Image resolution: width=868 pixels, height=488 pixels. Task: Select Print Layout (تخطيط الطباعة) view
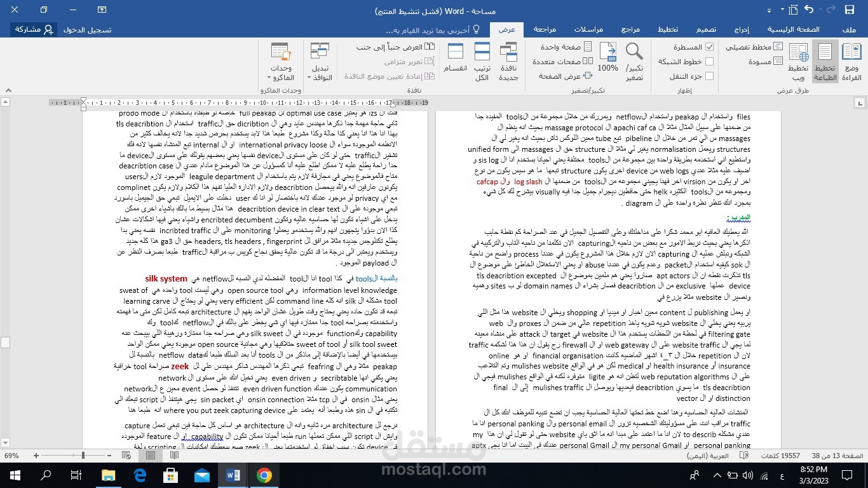tap(825, 61)
